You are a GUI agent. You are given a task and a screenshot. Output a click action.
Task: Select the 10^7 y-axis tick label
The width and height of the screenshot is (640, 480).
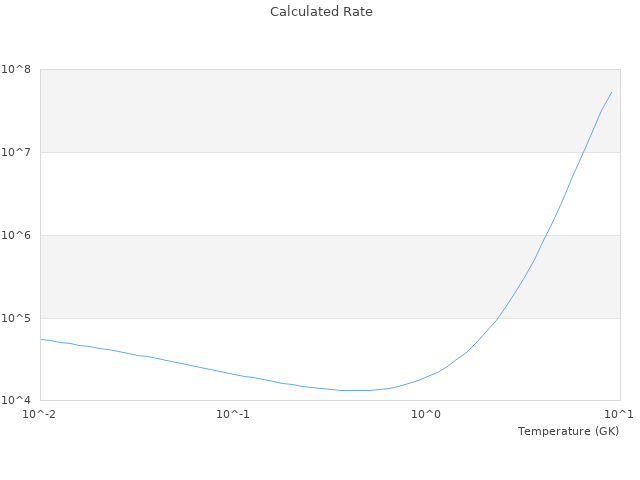[x=16, y=152]
